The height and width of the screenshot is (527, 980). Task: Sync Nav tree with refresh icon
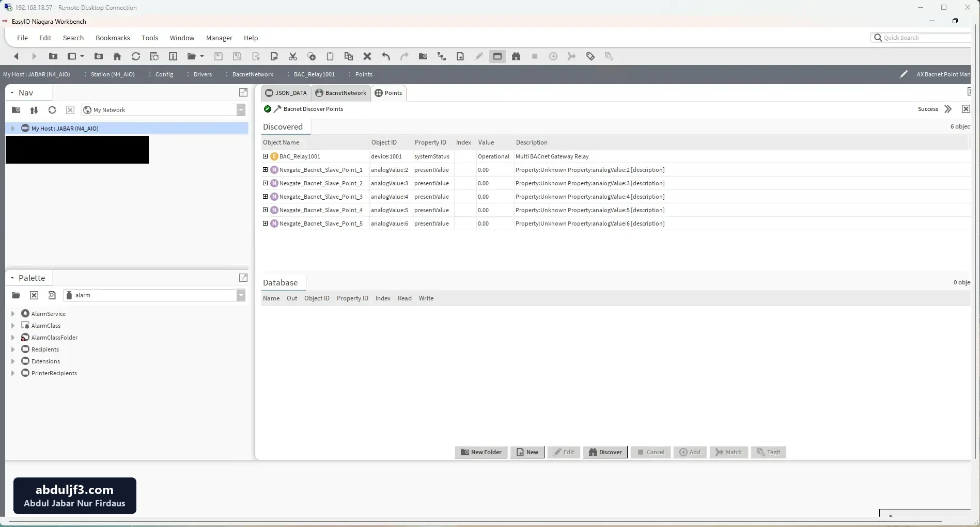pyautogui.click(x=52, y=110)
